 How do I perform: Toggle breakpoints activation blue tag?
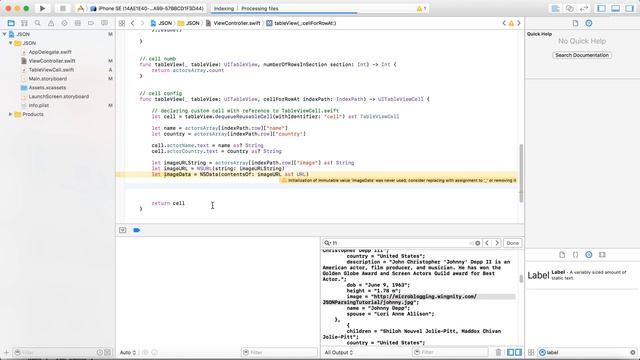coord(137,230)
